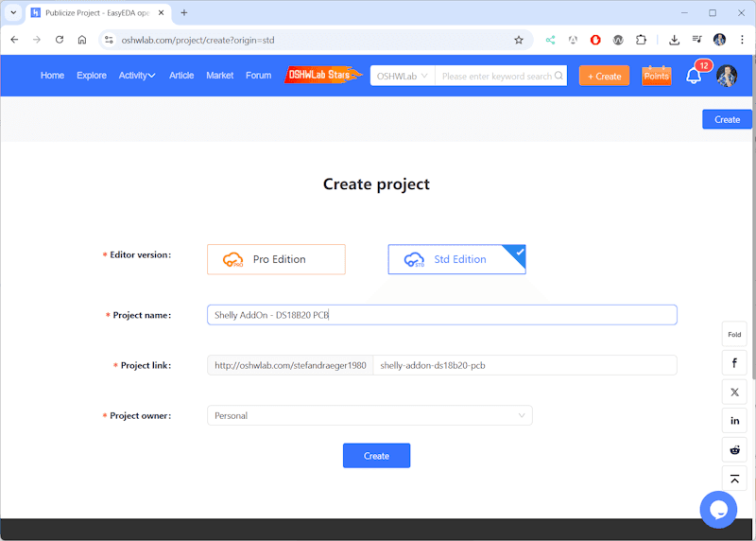Click the search magnifier icon
This screenshot has height=541, width=756.
(558, 76)
